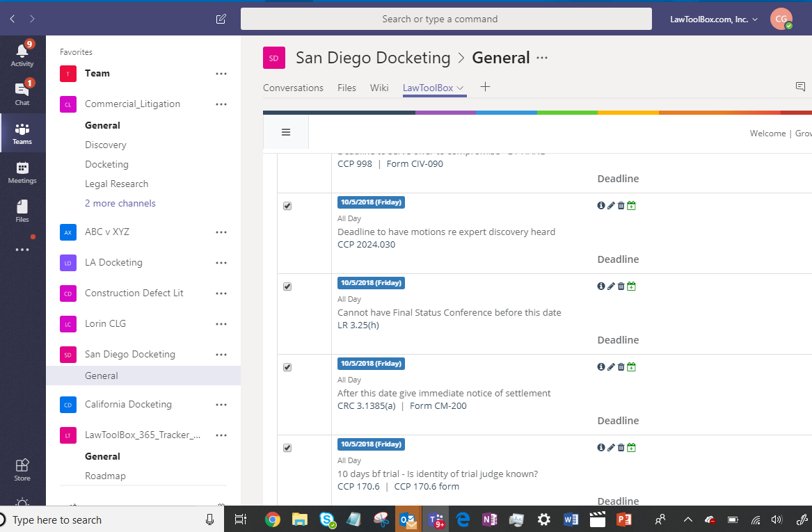This screenshot has width=812, height=532.
Task: Open Meetings calendar in sidebar
Action: (x=22, y=171)
